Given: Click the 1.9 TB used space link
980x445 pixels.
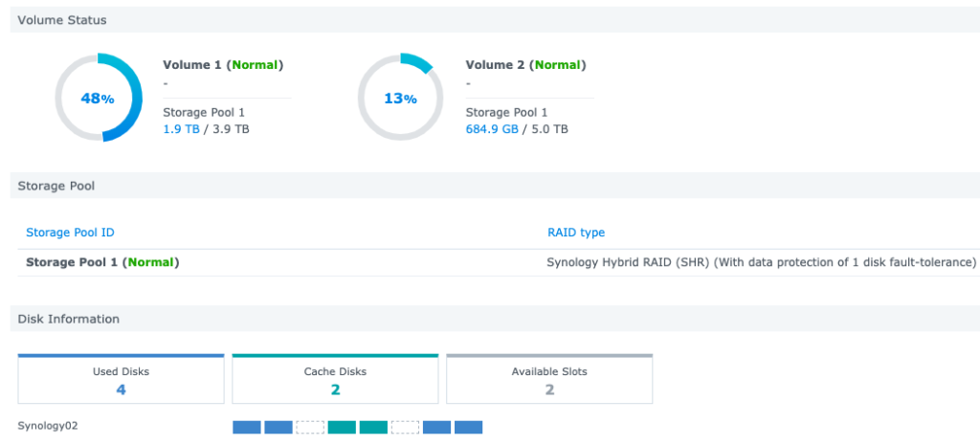Looking at the screenshot, I should point(181,128).
